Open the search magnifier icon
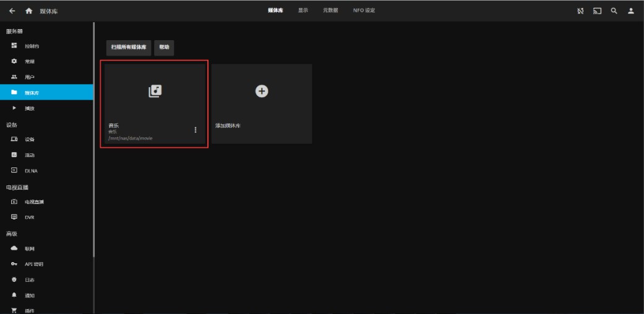The image size is (644, 314). point(614,11)
